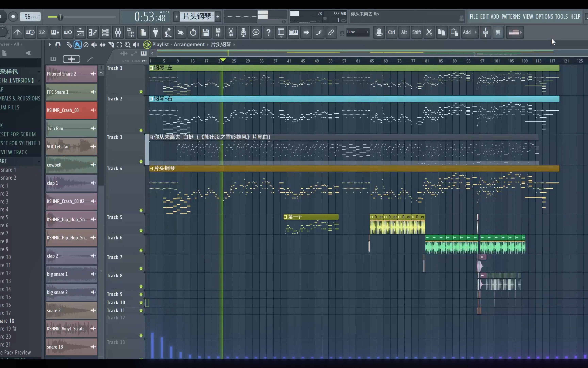Open the OPTIONS menu
This screenshot has height=368, width=588.
point(544,17)
